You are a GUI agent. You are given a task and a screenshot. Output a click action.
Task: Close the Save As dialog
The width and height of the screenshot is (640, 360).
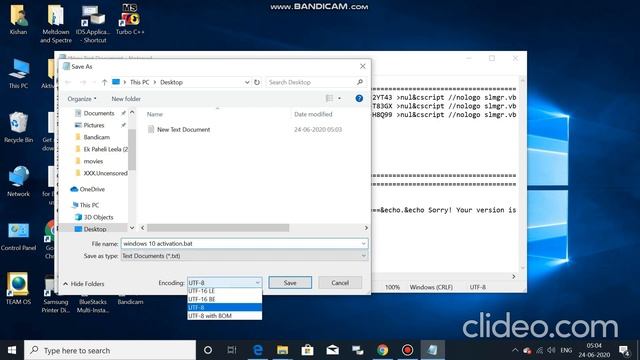(x=363, y=66)
